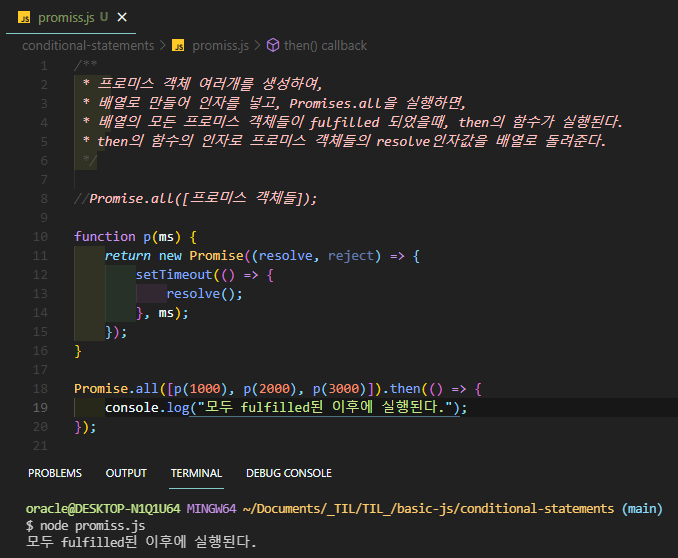The width and height of the screenshot is (678, 558).
Task: Click line number 10 in gutter
Action: (x=40, y=237)
